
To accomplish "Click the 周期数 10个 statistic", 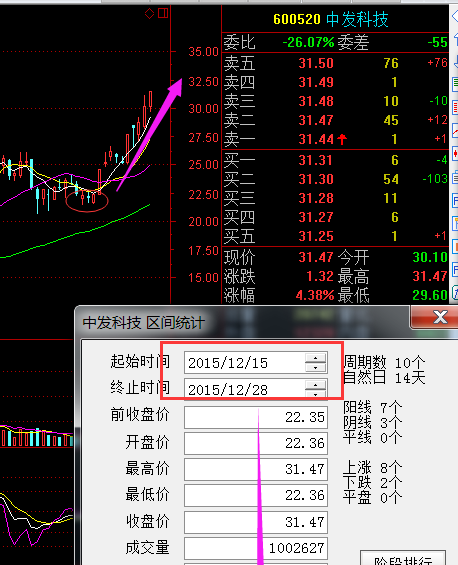I will [x=384, y=362].
